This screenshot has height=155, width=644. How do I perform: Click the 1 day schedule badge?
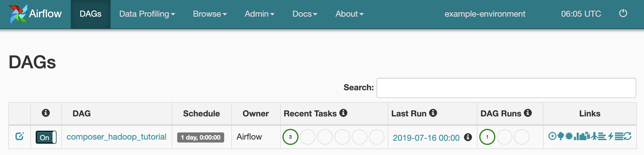[201, 137]
